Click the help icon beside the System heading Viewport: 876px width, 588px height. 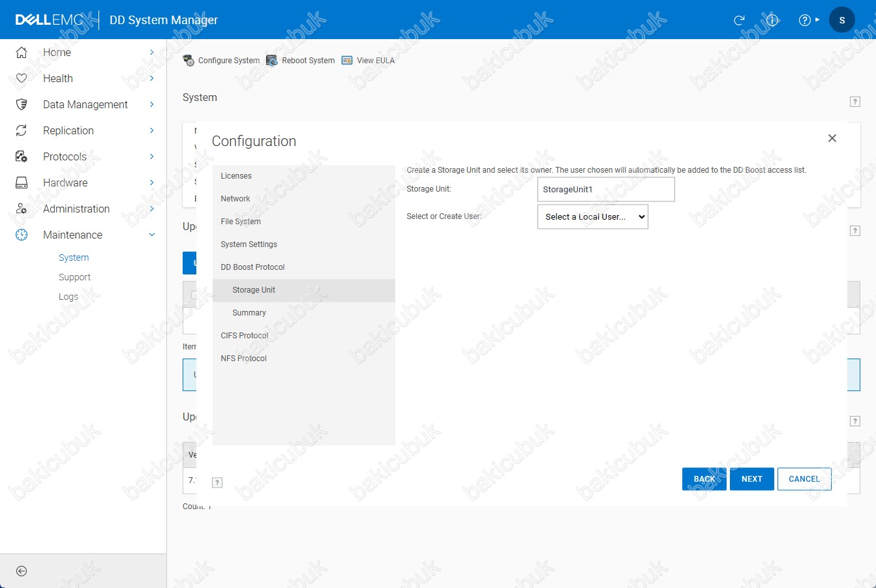pos(855,102)
